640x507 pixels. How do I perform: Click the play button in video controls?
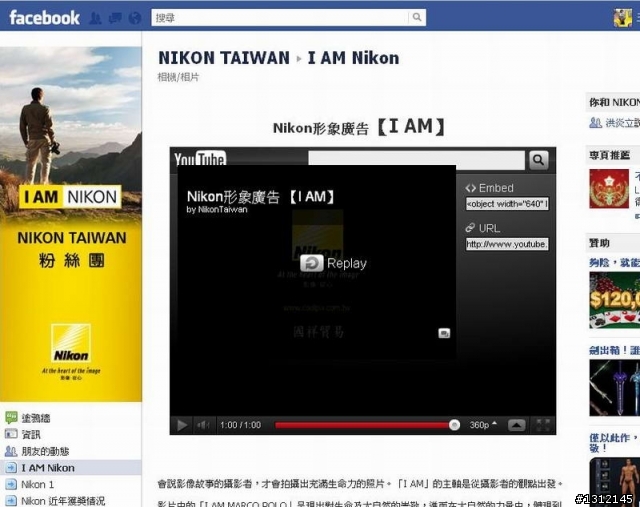point(182,425)
